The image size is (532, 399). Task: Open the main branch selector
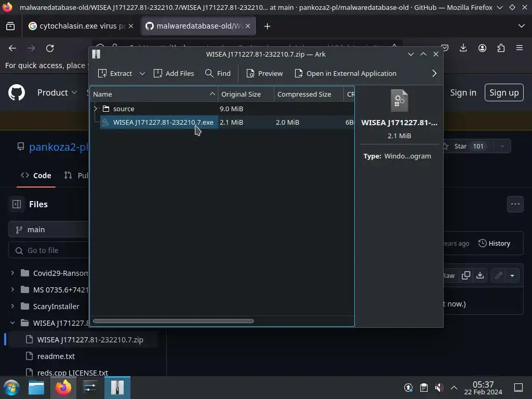pos(48,230)
